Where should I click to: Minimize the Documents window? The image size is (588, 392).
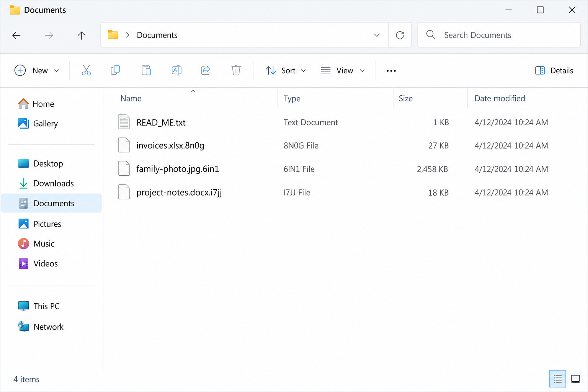click(x=508, y=10)
